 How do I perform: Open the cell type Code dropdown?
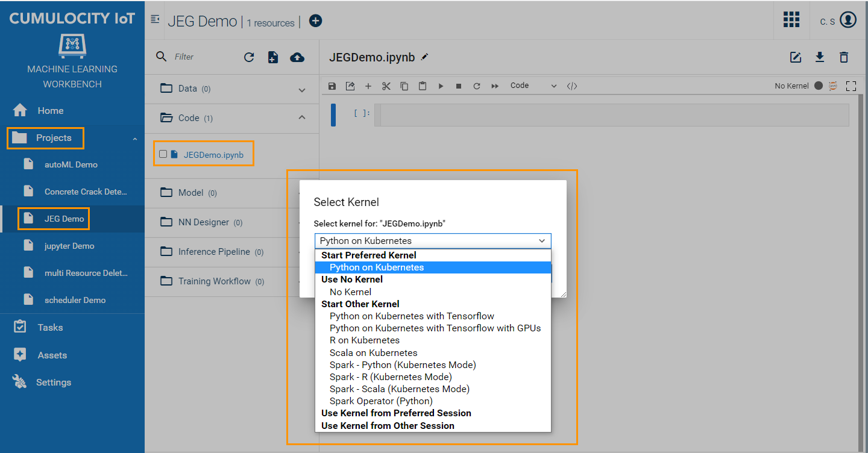click(533, 86)
